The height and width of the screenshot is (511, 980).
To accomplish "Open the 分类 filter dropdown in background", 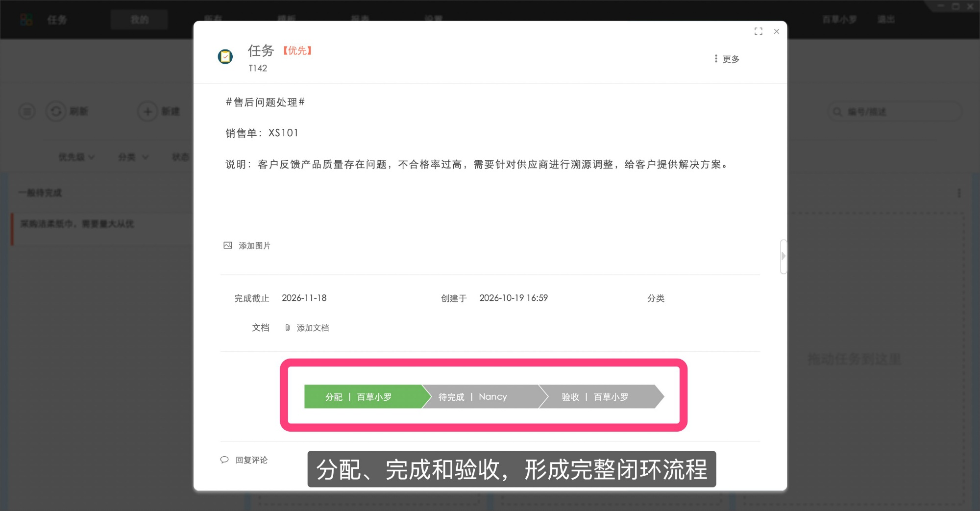I will [x=133, y=157].
